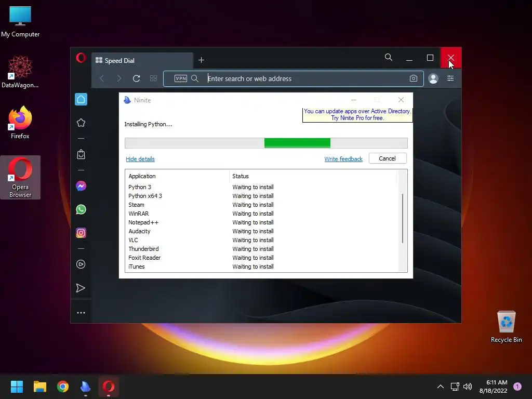The height and width of the screenshot is (399, 532).
Task: Open the Speed Dial grid button
Action: tap(153, 78)
